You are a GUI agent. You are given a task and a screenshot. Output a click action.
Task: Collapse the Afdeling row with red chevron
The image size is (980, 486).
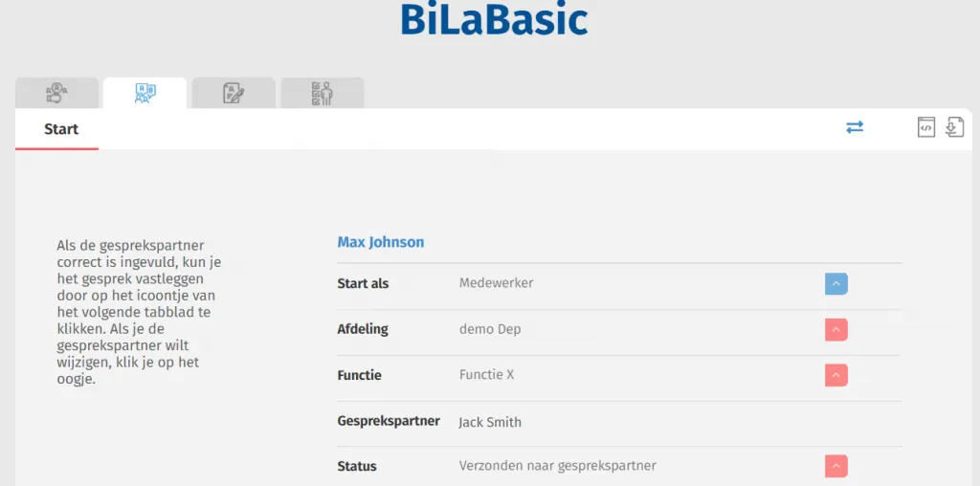[836, 330]
